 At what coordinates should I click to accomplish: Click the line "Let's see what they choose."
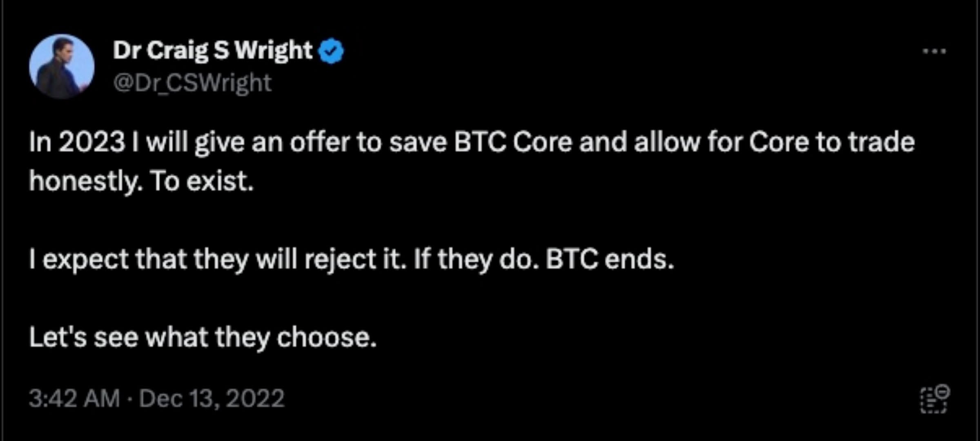coord(203,338)
